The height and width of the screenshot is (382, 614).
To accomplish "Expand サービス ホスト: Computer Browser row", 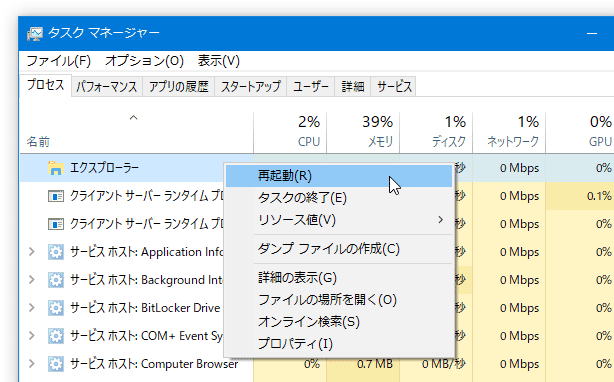I will click(32, 364).
